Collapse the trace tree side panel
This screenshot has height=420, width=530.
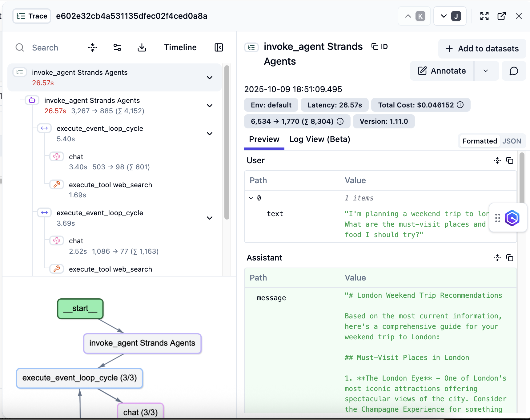[219, 47]
